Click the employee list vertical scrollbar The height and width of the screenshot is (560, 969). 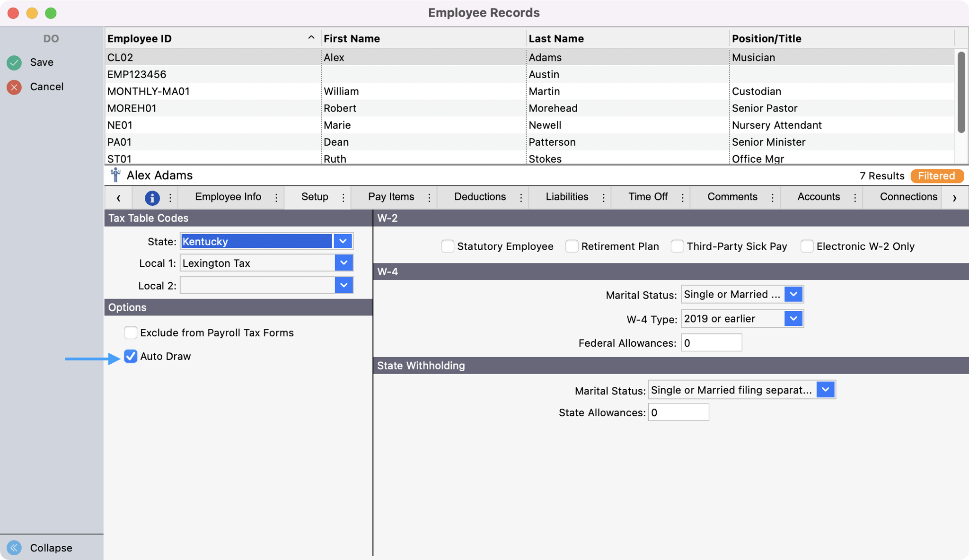point(961,92)
